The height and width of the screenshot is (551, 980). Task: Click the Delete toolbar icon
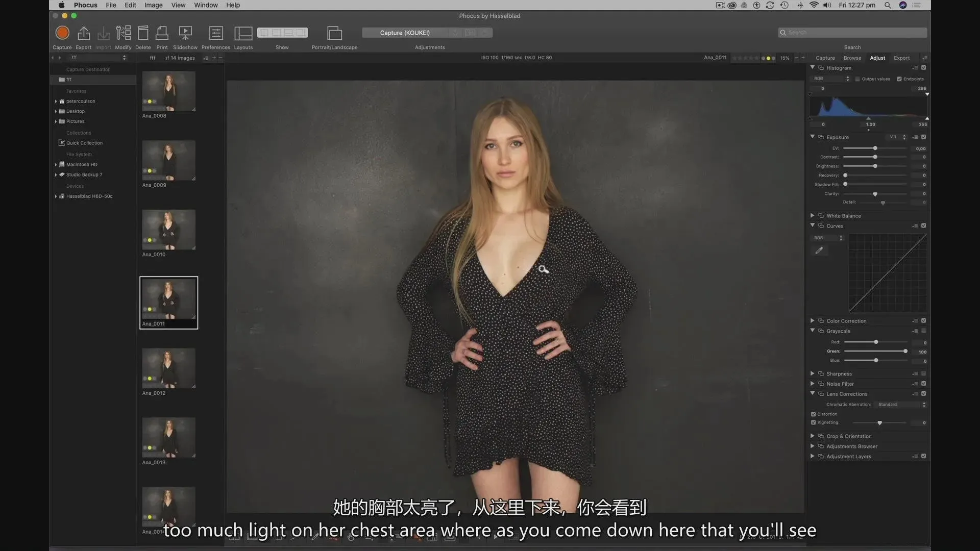(x=143, y=33)
